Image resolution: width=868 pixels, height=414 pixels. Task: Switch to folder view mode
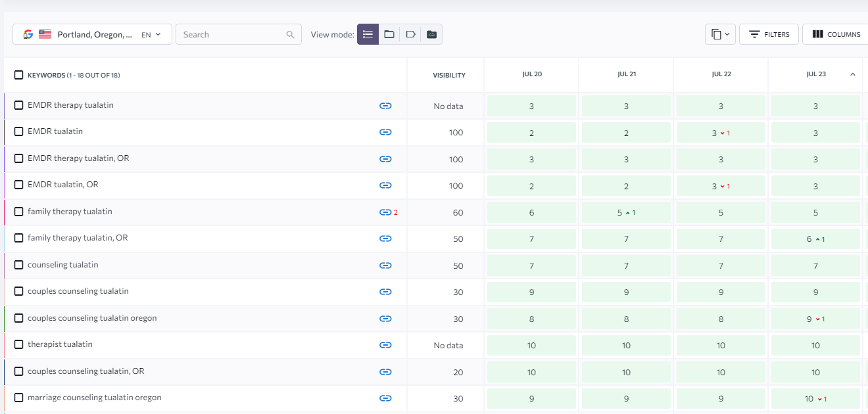(x=389, y=34)
